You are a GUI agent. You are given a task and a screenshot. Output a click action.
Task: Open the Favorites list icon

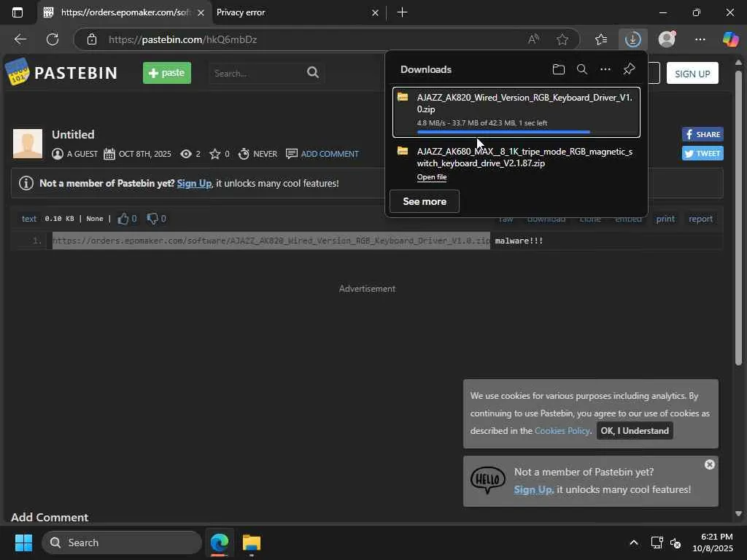[601, 39]
